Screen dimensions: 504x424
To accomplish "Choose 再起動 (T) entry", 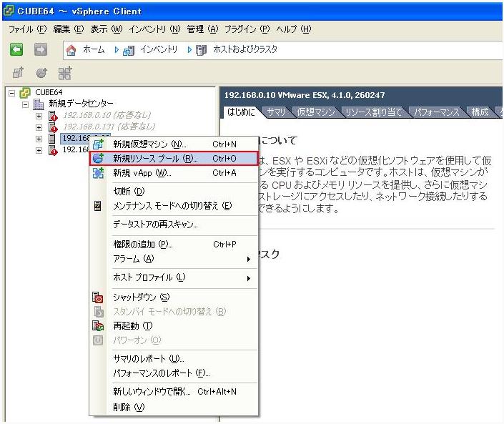I will point(174,325).
